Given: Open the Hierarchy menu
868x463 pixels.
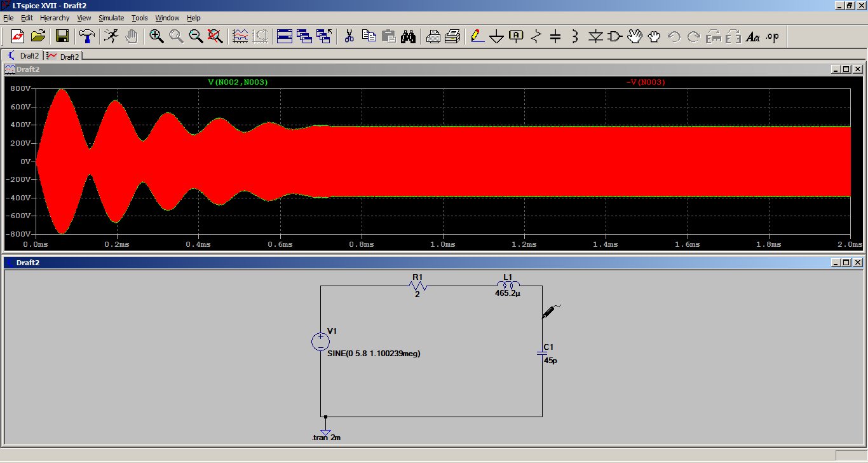Looking at the screenshot, I should (55, 18).
